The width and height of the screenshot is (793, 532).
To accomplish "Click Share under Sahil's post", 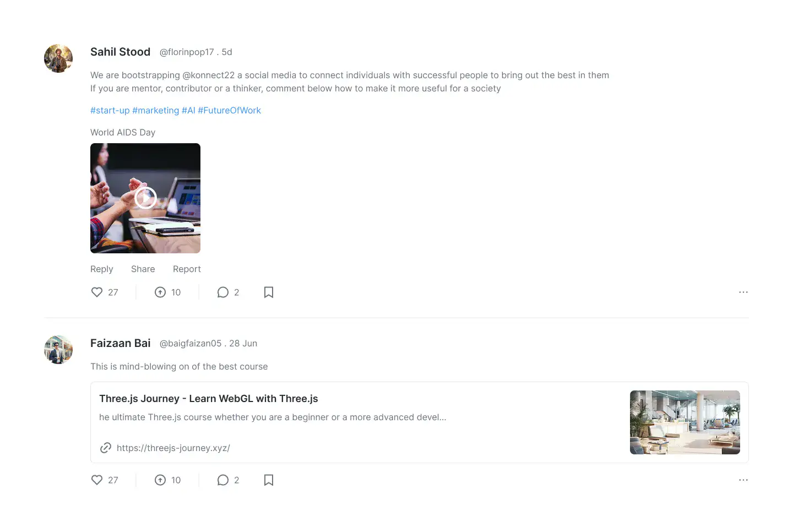I will point(143,269).
